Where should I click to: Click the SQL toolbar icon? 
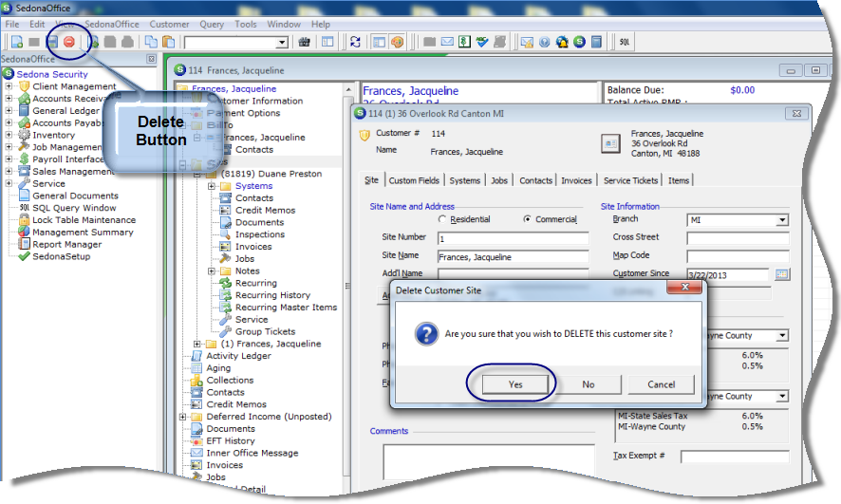(625, 42)
